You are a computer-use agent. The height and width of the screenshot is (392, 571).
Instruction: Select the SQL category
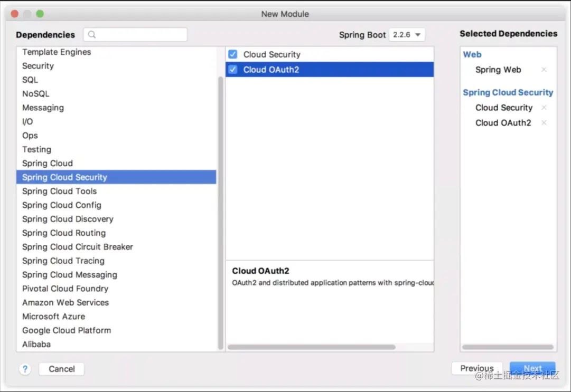116,80
